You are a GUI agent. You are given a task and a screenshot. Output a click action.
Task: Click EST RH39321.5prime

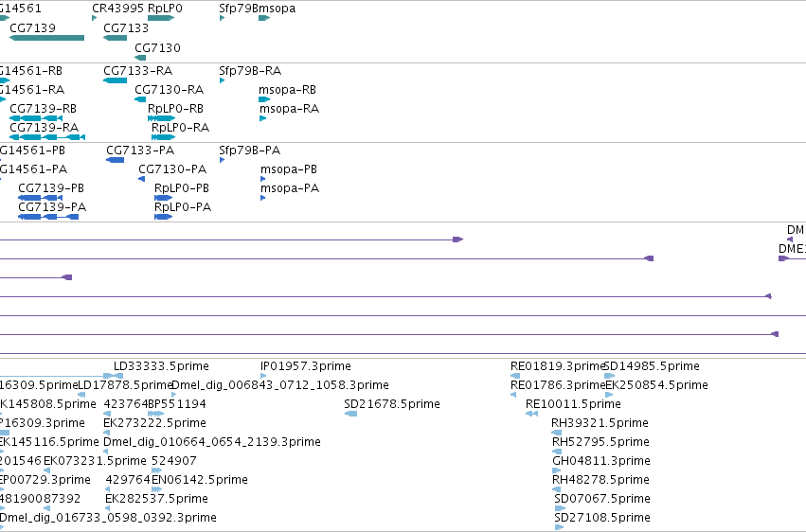point(557,433)
